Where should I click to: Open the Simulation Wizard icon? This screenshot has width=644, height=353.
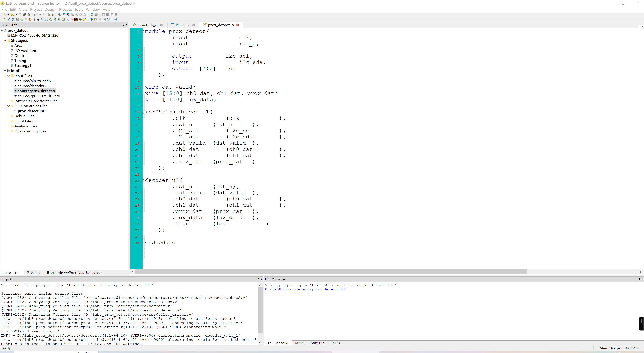(x=84, y=19)
